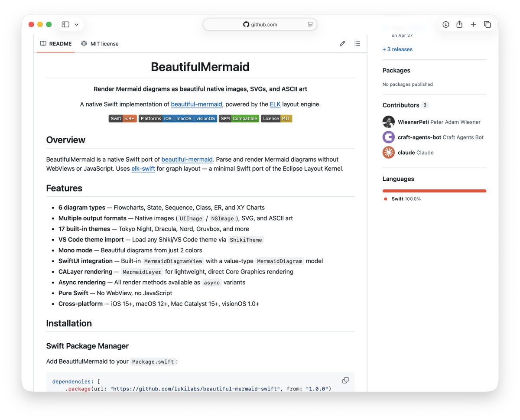Click the License MIT badge
Viewport: 520px width, 420px height.
pyautogui.click(x=276, y=119)
